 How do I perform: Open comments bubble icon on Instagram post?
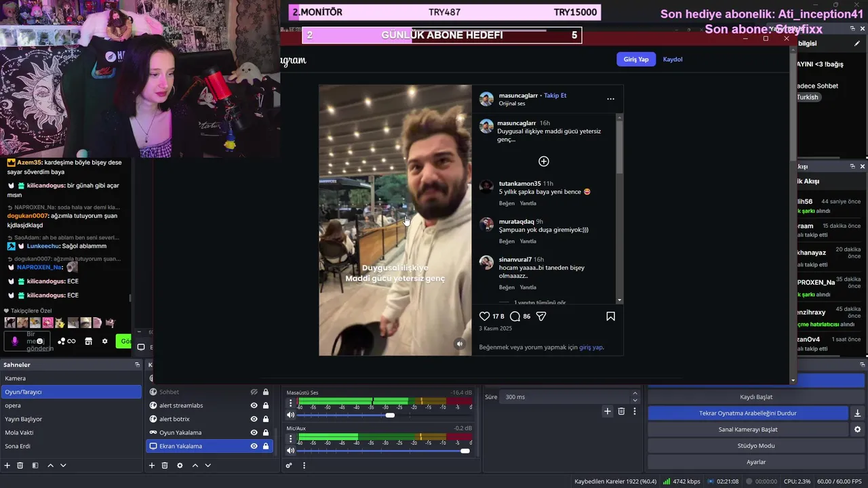tap(515, 316)
